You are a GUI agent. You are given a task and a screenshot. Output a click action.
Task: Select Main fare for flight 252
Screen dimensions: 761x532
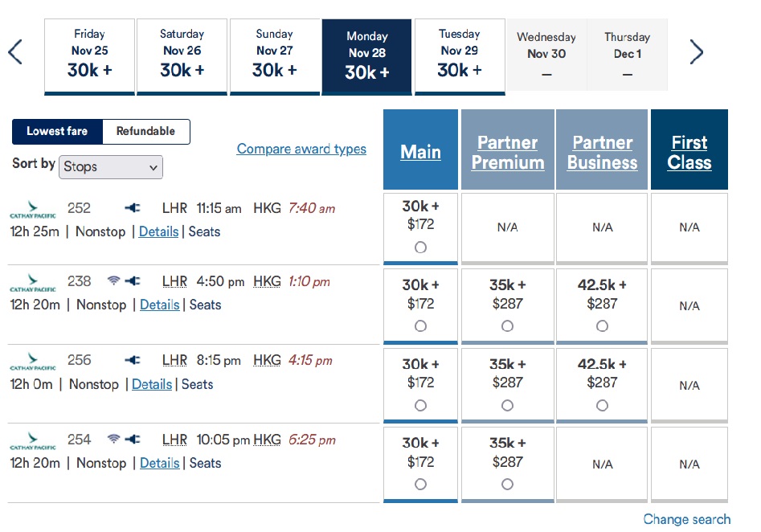420,248
